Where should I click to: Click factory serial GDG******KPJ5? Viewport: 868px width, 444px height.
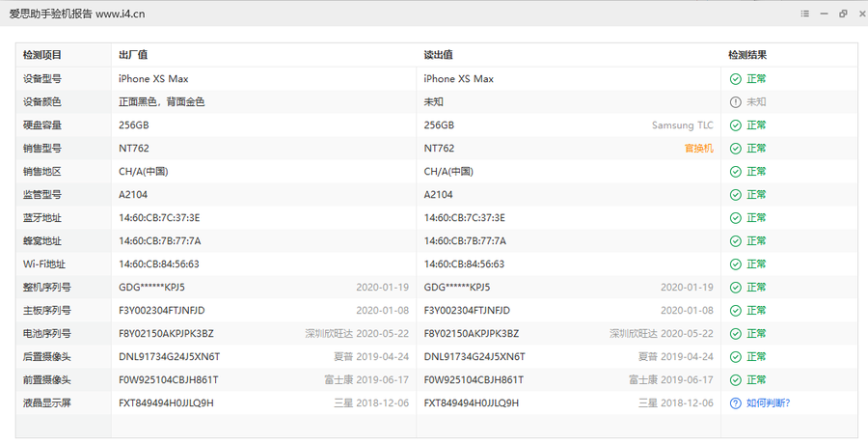[x=151, y=287]
